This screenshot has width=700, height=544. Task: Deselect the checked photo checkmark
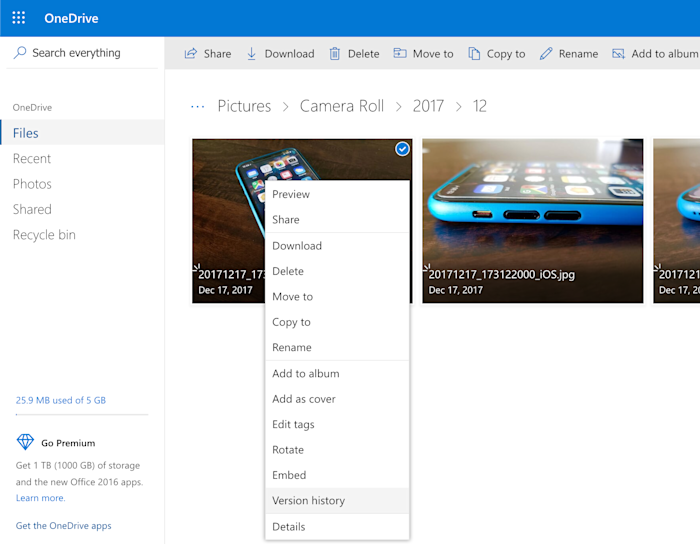tap(402, 149)
